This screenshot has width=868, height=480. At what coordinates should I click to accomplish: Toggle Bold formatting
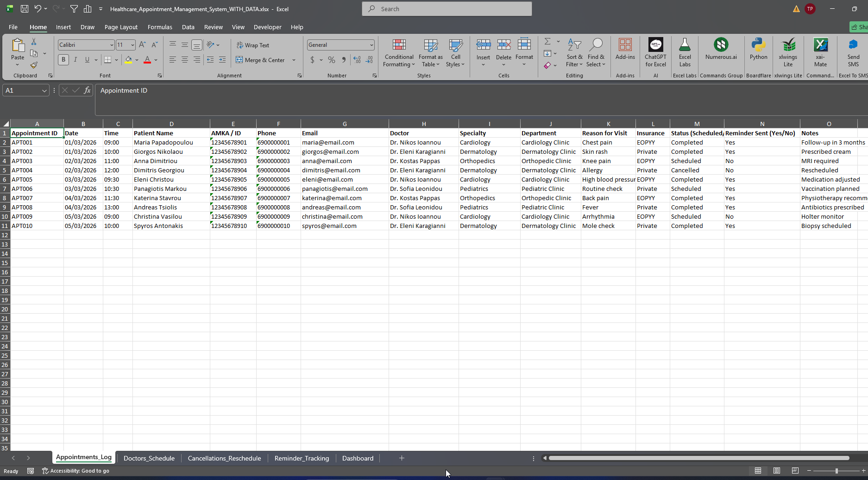pyautogui.click(x=63, y=60)
